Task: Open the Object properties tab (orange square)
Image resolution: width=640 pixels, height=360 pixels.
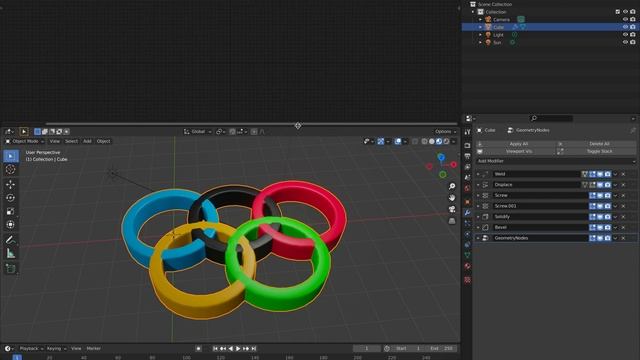Action: coord(467,202)
